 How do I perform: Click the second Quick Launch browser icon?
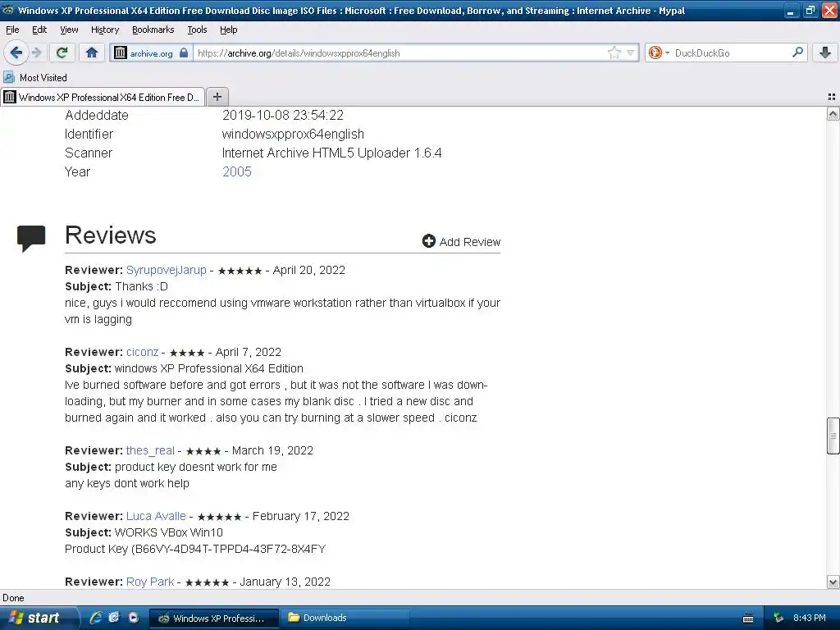coord(114,618)
